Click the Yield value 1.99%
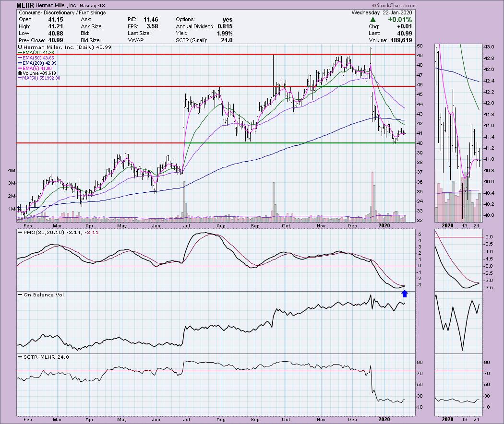The image size is (504, 424). point(224,34)
